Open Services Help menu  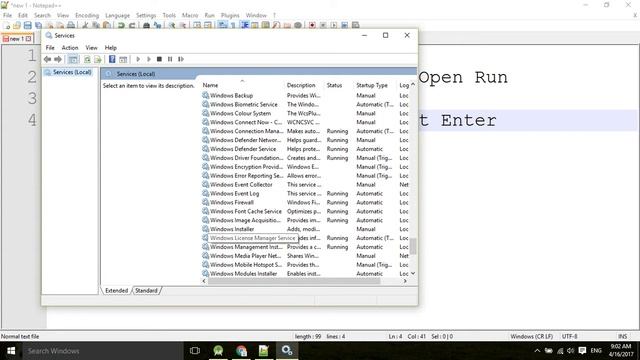[x=111, y=48]
